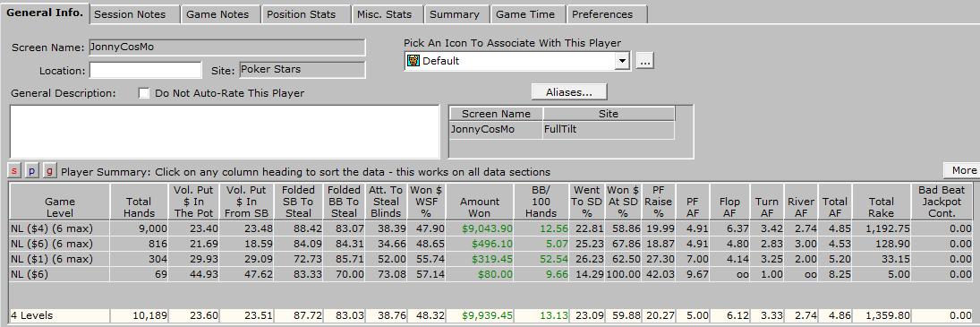
Task: Sort by Total Hands column header
Action: (x=139, y=202)
